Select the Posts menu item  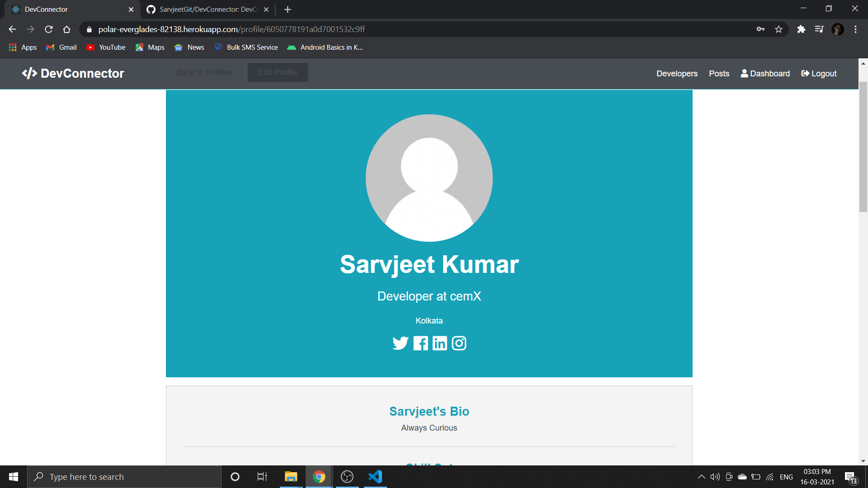(719, 73)
